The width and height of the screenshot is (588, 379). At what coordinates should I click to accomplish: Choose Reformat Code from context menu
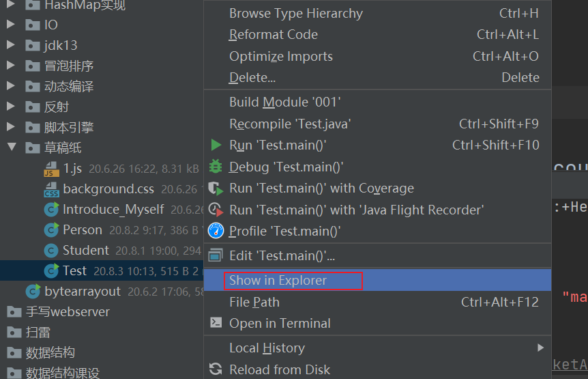[x=273, y=35]
